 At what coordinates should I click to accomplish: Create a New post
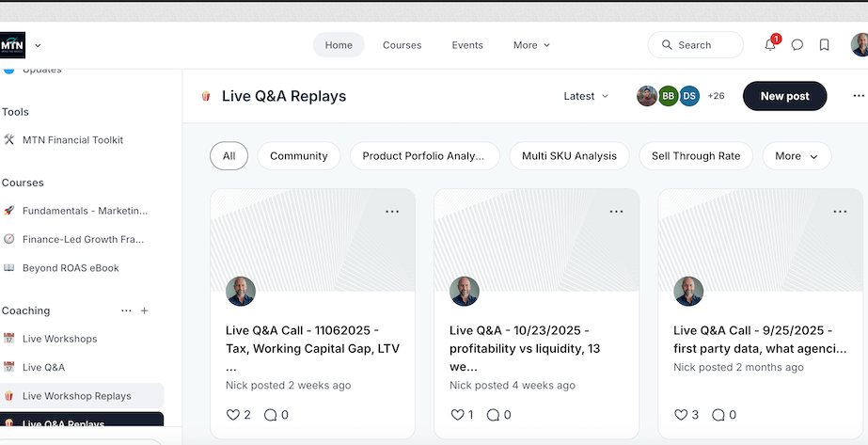pos(784,96)
